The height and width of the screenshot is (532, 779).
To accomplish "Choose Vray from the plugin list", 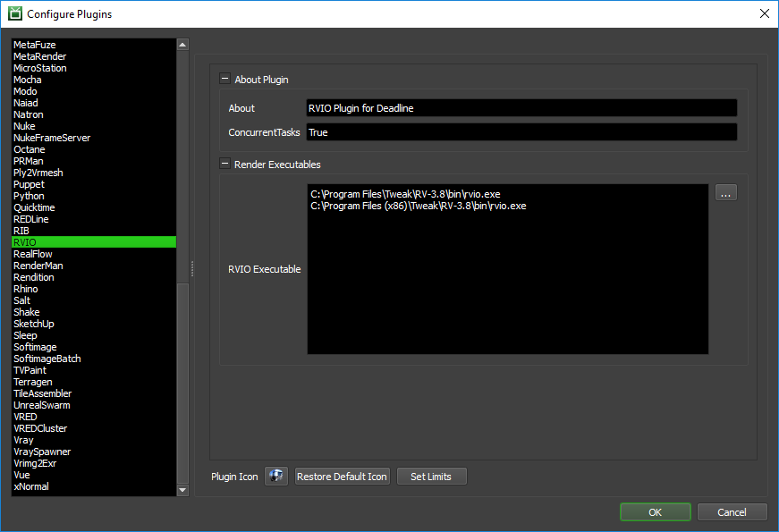I will (x=23, y=440).
